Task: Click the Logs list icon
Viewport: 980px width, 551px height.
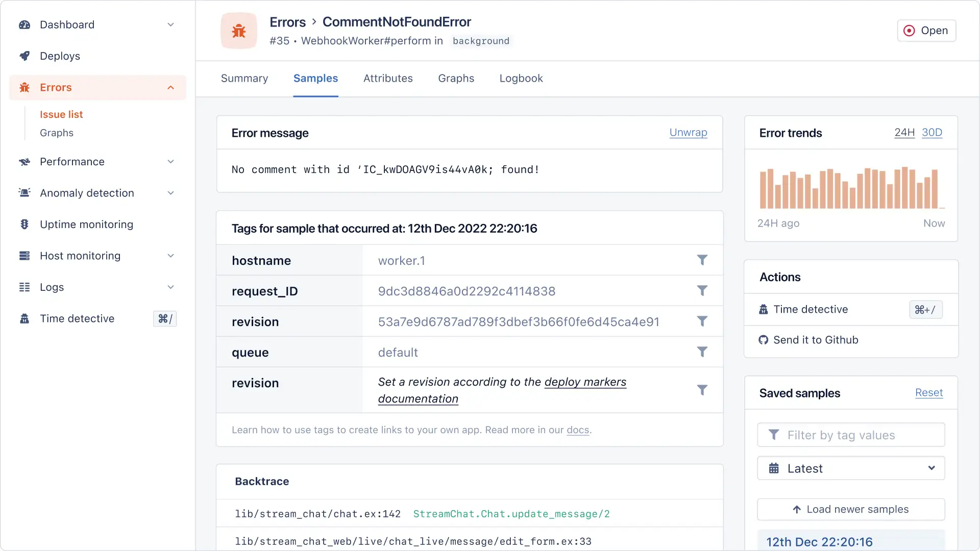Action: (24, 287)
